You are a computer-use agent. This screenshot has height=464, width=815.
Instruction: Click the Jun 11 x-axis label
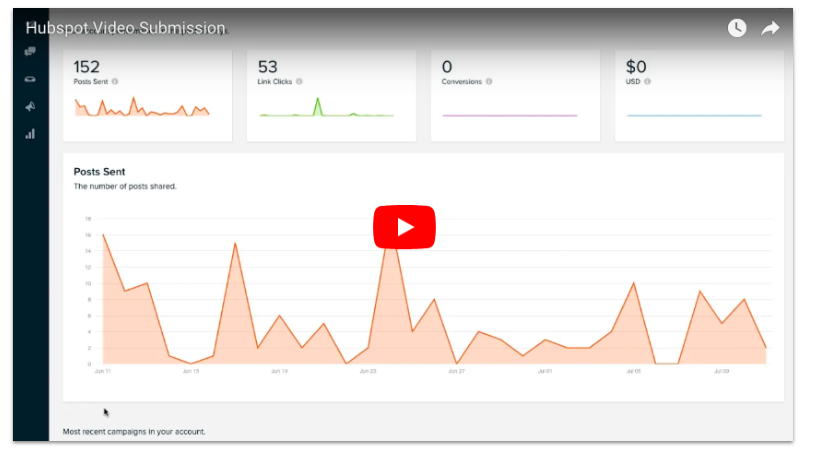pos(103,372)
